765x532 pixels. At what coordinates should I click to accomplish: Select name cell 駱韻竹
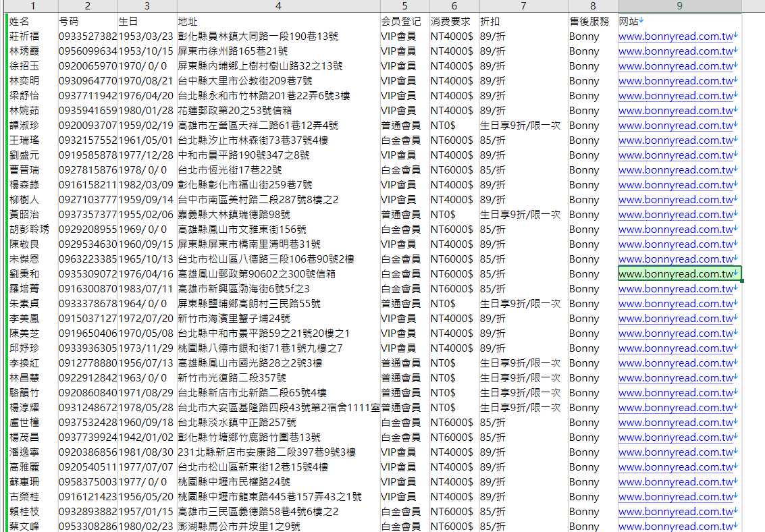32,392
